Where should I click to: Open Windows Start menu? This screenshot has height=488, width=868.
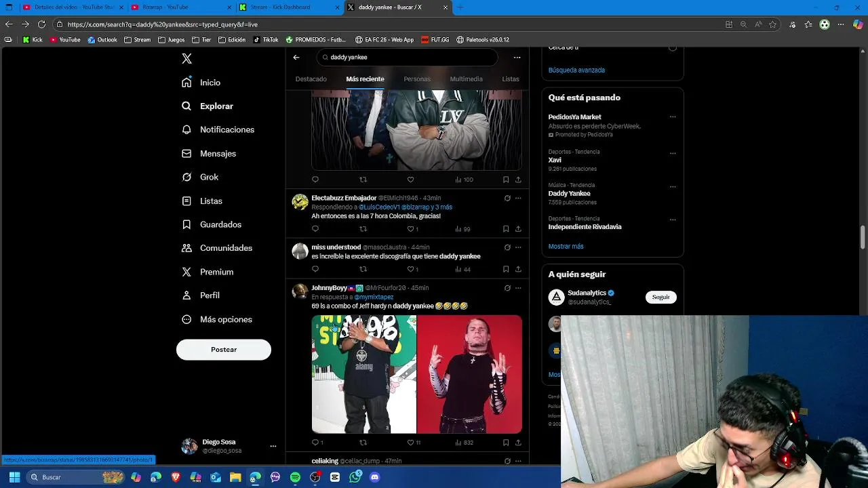(14, 477)
